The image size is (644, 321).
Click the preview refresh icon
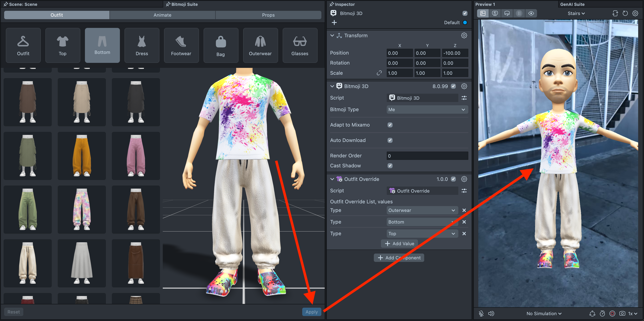[625, 13]
